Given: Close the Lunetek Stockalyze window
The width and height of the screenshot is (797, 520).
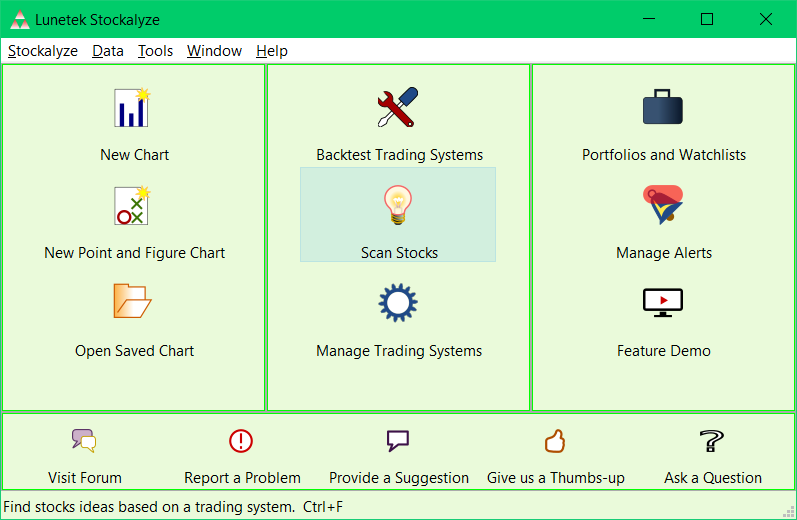Looking at the screenshot, I should (x=765, y=19).
